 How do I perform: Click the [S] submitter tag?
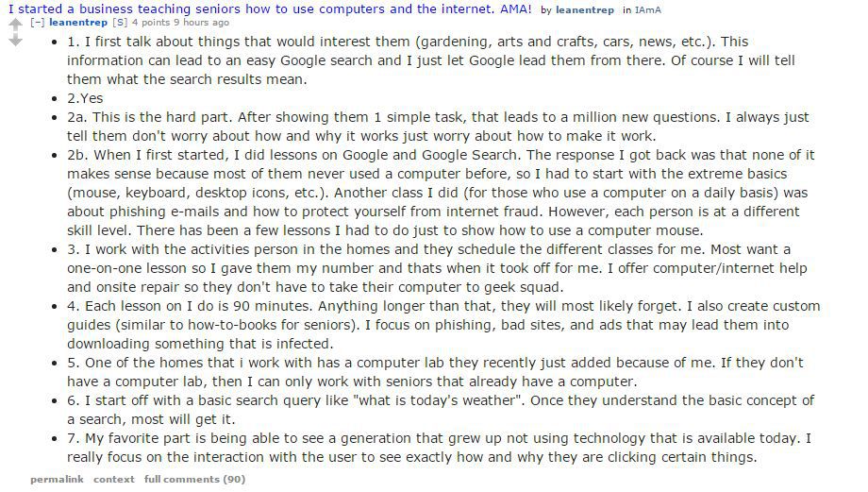[x=120, y=22]
